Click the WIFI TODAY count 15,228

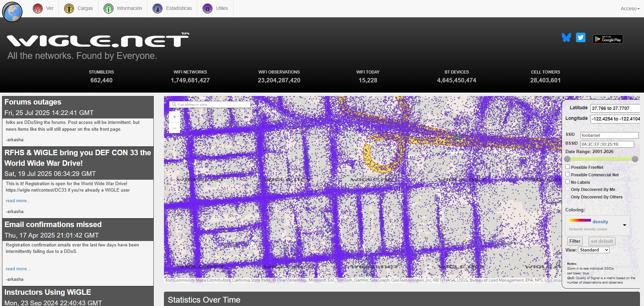point(368,80)
